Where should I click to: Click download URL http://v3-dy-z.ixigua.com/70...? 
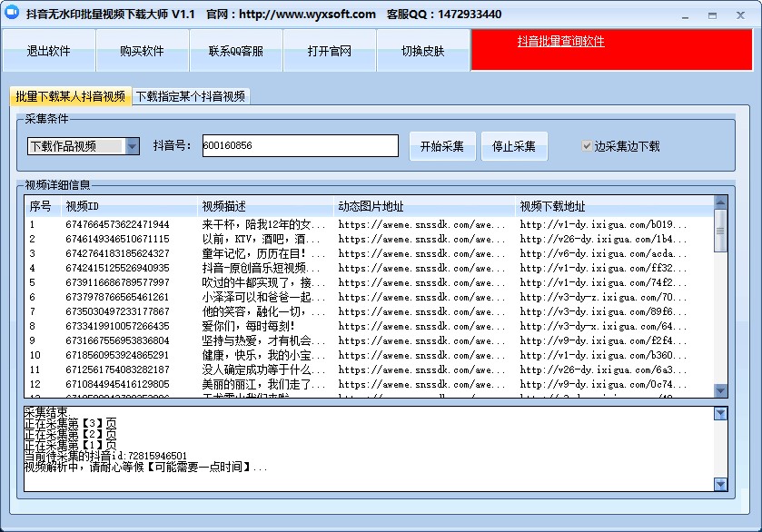pyautogui.click(x=603, y=298)
